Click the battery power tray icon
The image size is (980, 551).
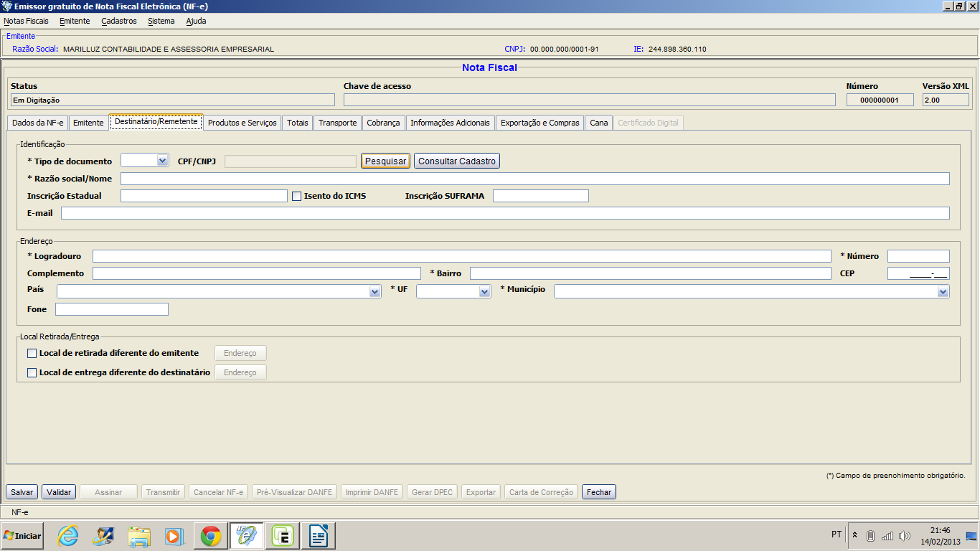[x=870, y=535]
